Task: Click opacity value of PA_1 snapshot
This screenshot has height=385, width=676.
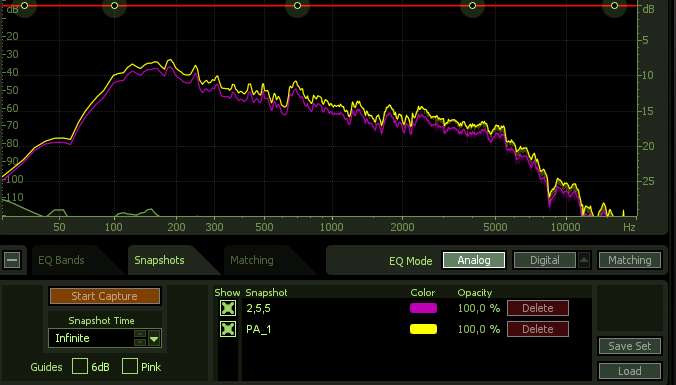Action: [479, 329]
